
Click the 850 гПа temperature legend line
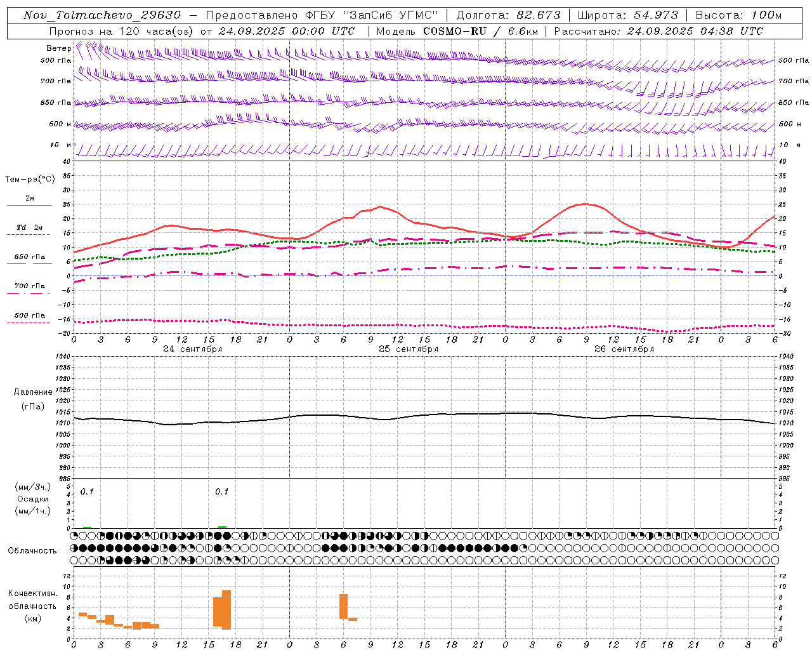[x=29, y=263]
